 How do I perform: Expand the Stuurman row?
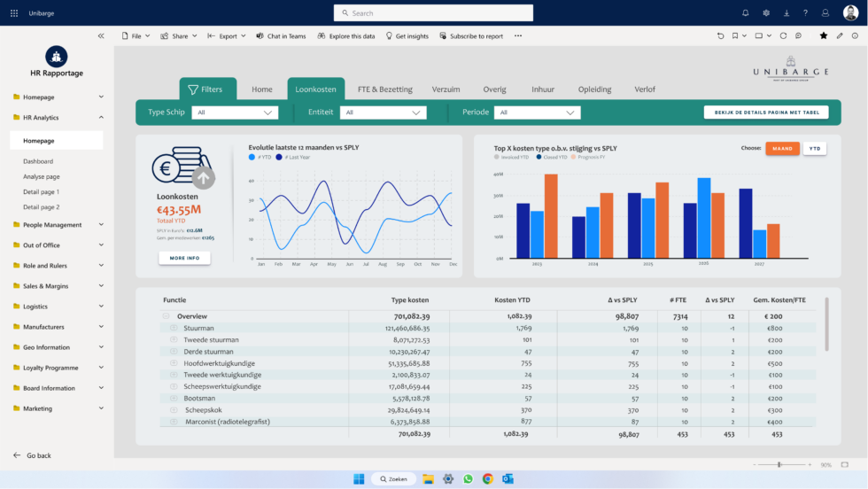pyautogui.click(x=174, y=328)
